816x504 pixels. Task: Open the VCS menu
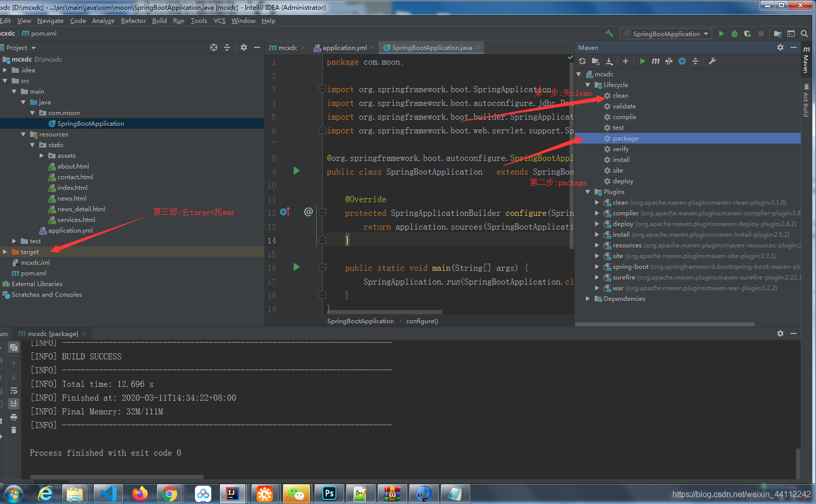(219, 21)
